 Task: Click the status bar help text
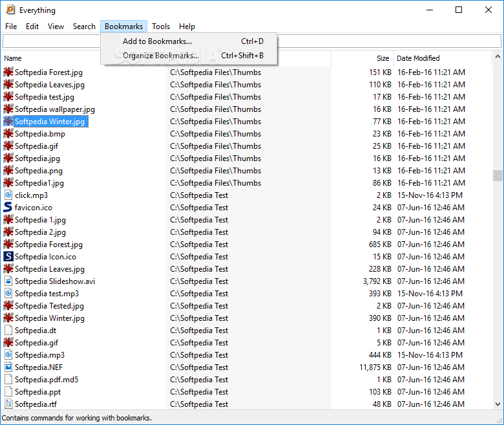[x=76, y=418]
